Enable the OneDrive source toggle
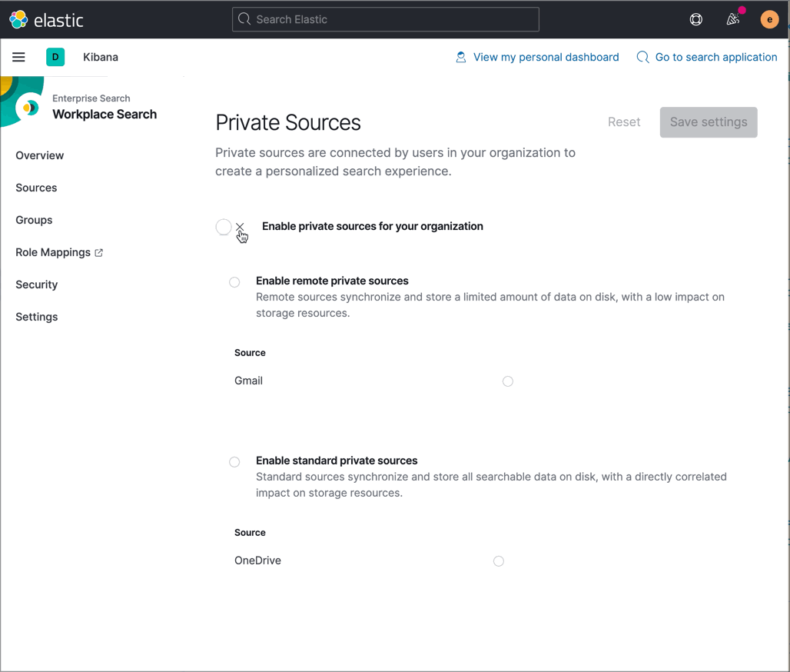The height and width of the screenshot is (672, 790). point(499,561)
